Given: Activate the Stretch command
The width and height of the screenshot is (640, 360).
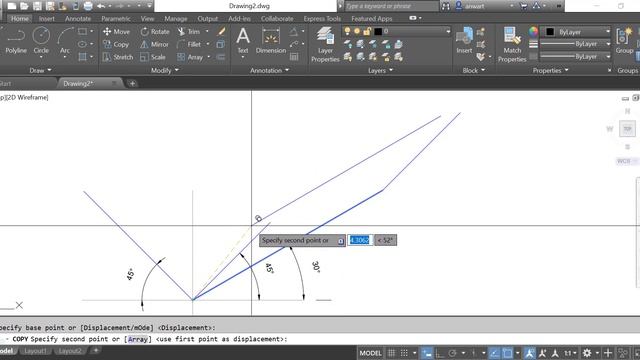Looking at the screenshot, I should pos(118,57).
